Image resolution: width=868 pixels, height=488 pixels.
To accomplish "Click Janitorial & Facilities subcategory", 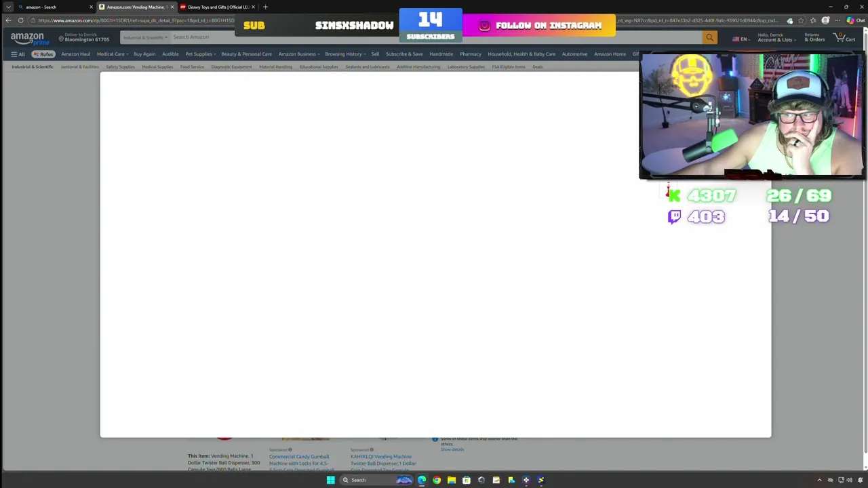I will [x=79, y=67].
